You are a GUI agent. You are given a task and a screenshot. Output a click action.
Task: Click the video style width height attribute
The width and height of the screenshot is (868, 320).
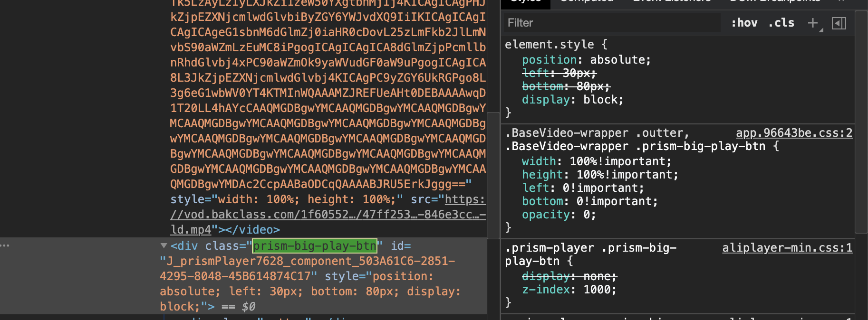[287, 199]
